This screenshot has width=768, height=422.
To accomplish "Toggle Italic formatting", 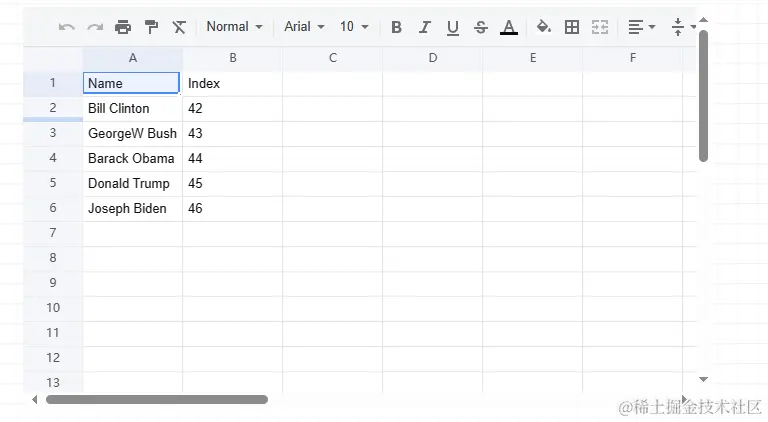I will pyautogui.click(x=425, y=27).
